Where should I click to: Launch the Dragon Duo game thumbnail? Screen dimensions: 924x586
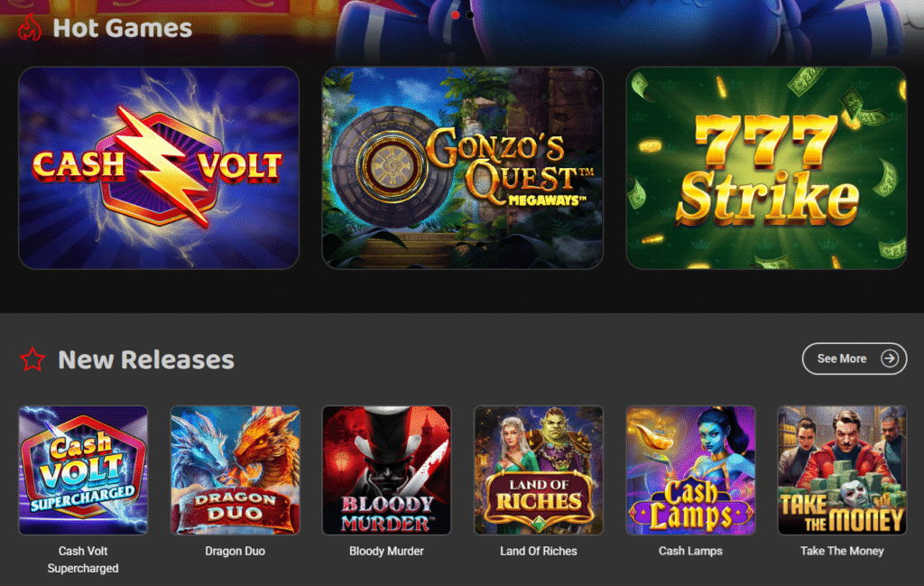(x=236, y=470)
